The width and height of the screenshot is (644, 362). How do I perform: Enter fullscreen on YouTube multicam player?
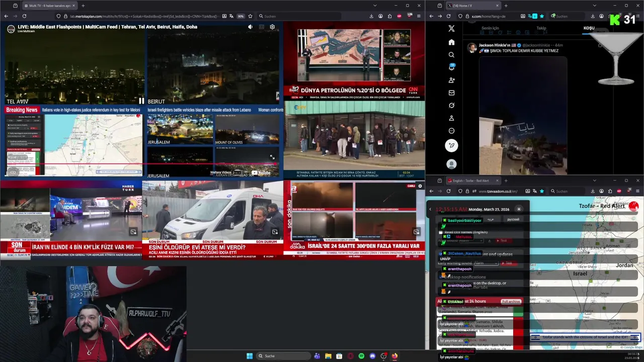pos(272,157)
